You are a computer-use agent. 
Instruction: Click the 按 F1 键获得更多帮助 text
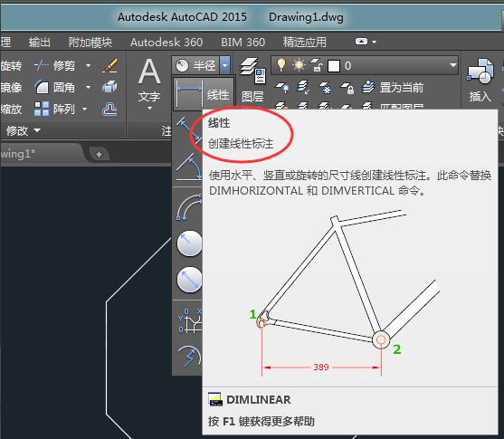(261, 421)
